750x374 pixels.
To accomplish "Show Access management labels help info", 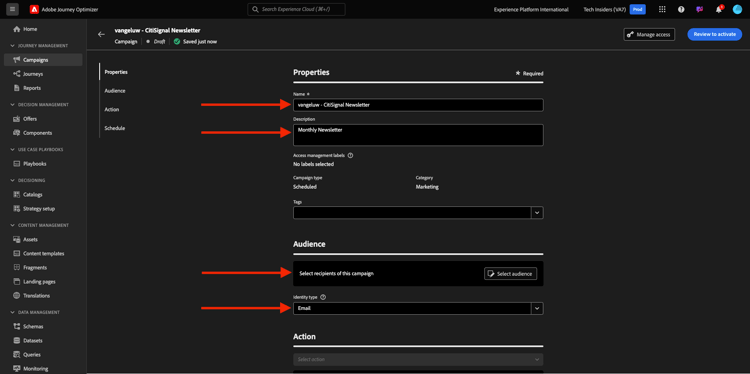I will pyautogui.click(x=351, y=155).
